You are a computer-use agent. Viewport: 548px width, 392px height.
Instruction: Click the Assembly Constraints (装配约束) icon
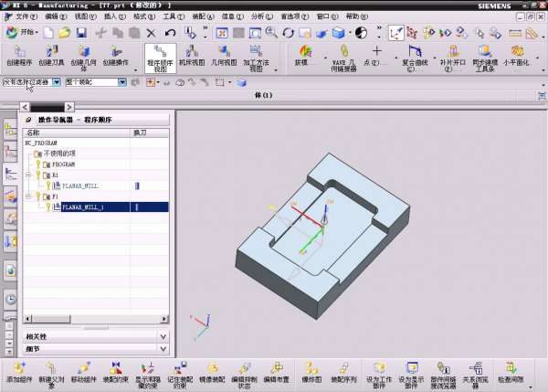point(116,372)
